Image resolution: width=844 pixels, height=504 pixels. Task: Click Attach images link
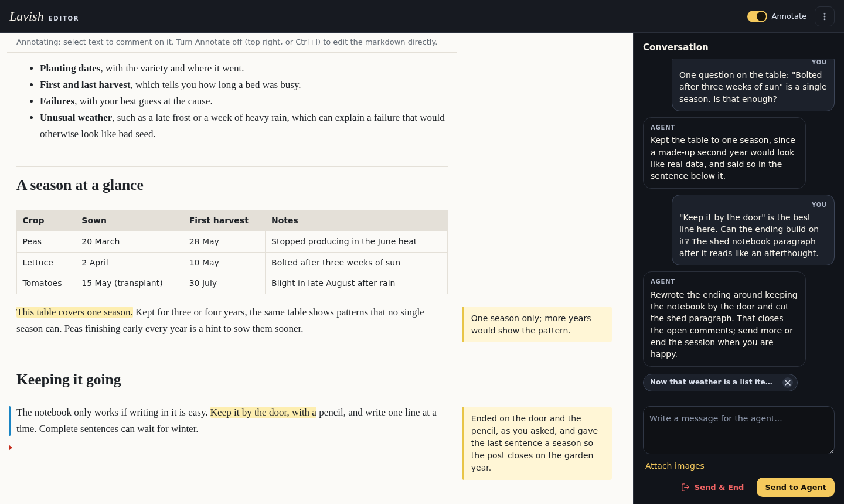pos(675,466)
